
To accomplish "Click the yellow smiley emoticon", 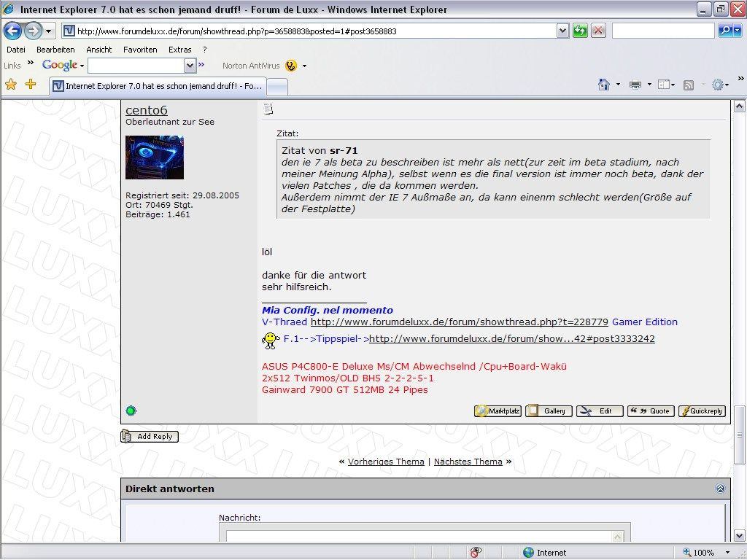I will point(271,340).
